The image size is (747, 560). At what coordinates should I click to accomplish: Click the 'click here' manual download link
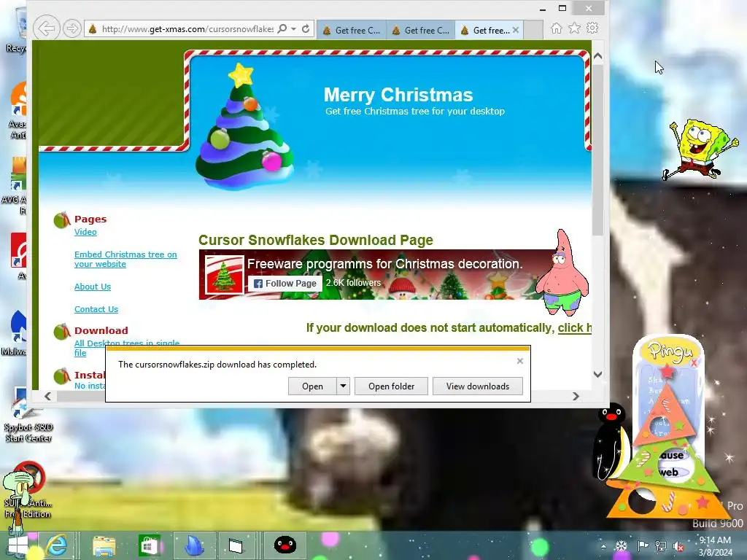(575, 327)
